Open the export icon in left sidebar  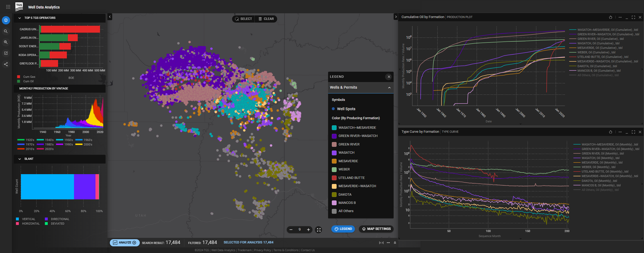6,53
